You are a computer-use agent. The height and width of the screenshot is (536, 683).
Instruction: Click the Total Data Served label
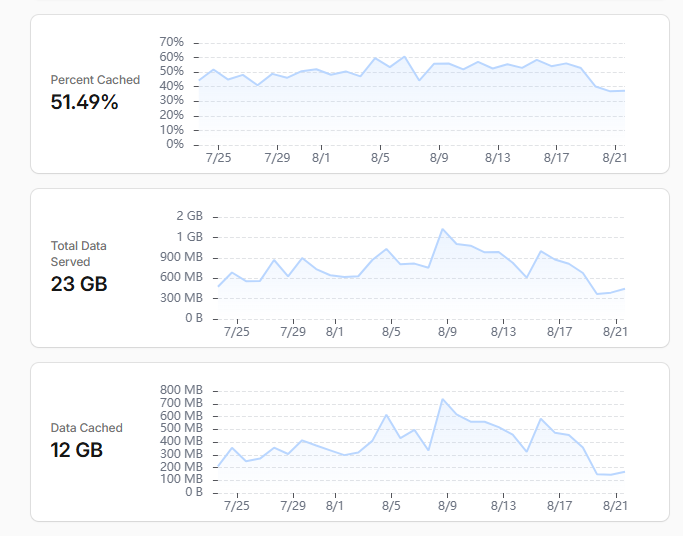78,254
